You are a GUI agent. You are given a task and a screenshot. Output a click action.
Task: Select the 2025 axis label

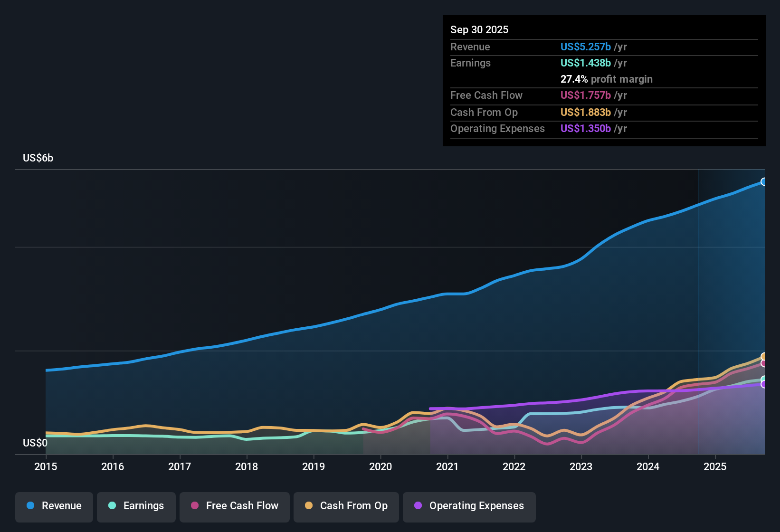(715, 467)
